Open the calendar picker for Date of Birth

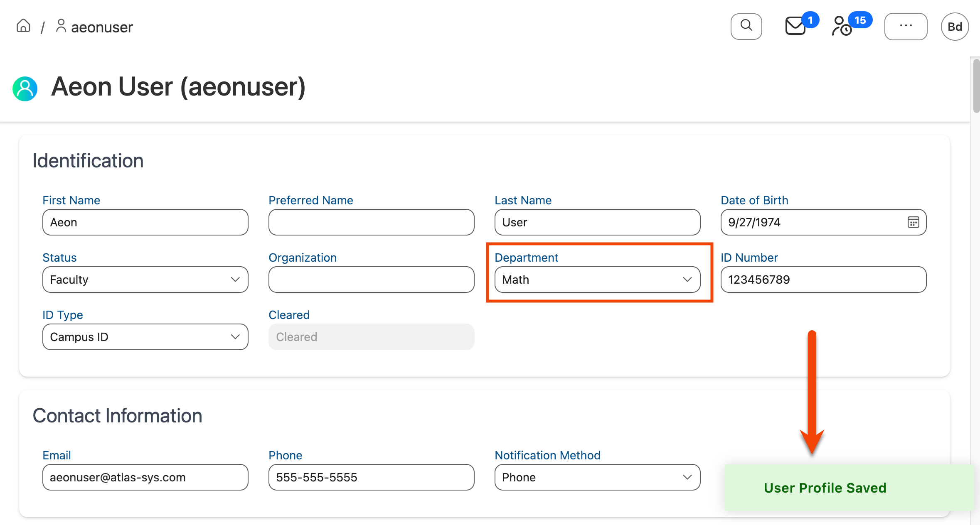click(913, 222)
